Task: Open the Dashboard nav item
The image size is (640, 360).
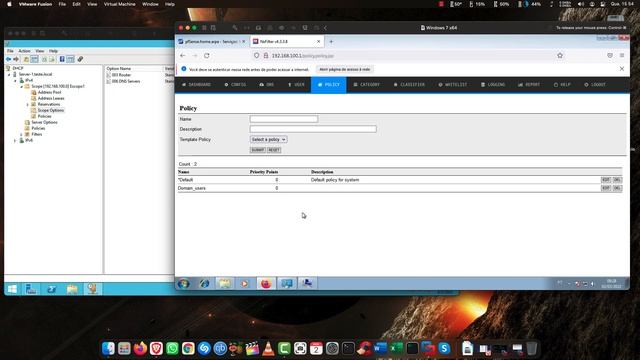Action: [196, 84]
